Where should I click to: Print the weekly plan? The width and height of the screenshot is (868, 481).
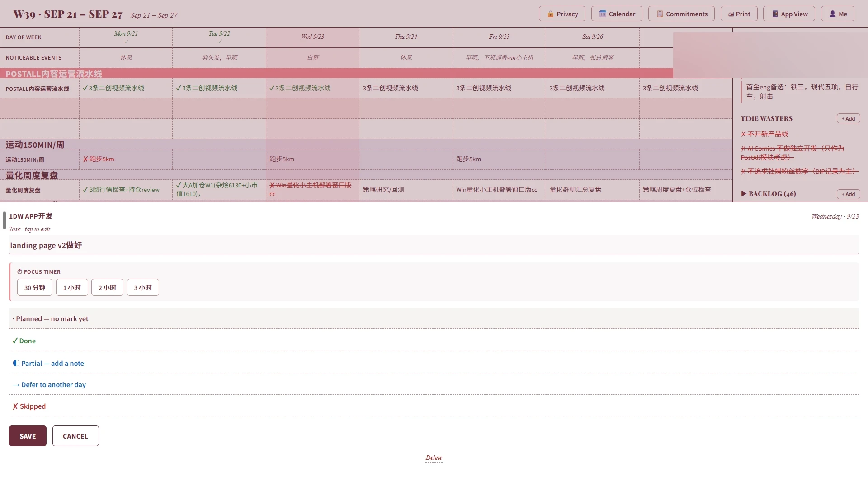click(739, 14)
